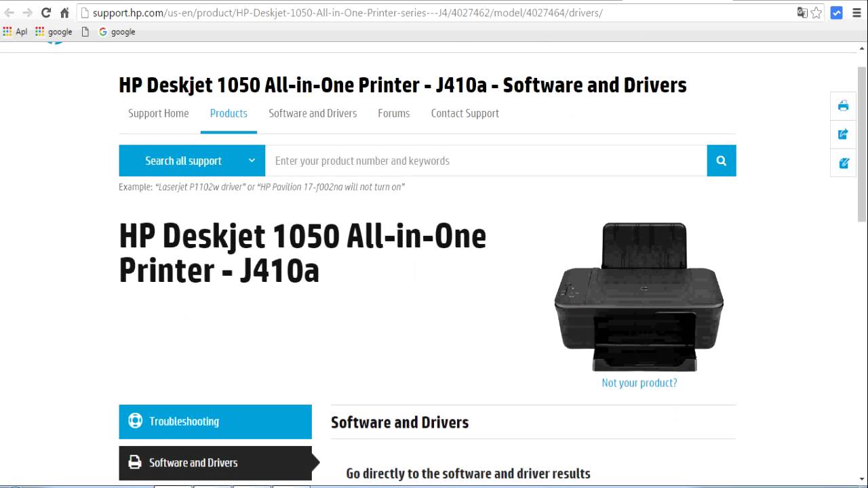Open the first google bookmark with grid icon

pyautogui.click(x=54, y=32)
